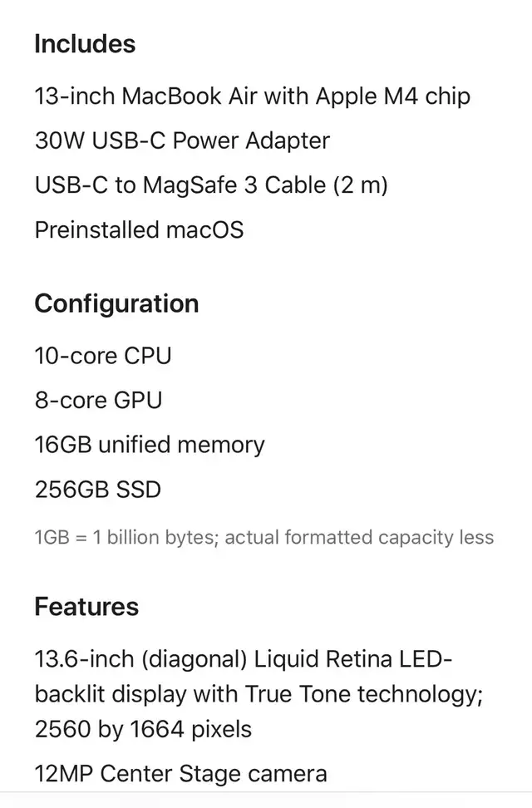Click the 256GB SSD entry

(x=98, y=490)
